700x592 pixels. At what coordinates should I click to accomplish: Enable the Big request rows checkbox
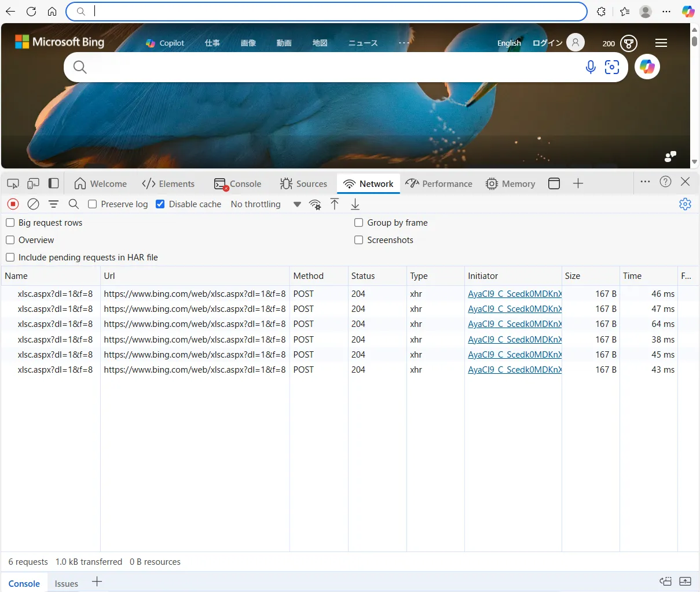pyautogui.click(x=10, y=223)
